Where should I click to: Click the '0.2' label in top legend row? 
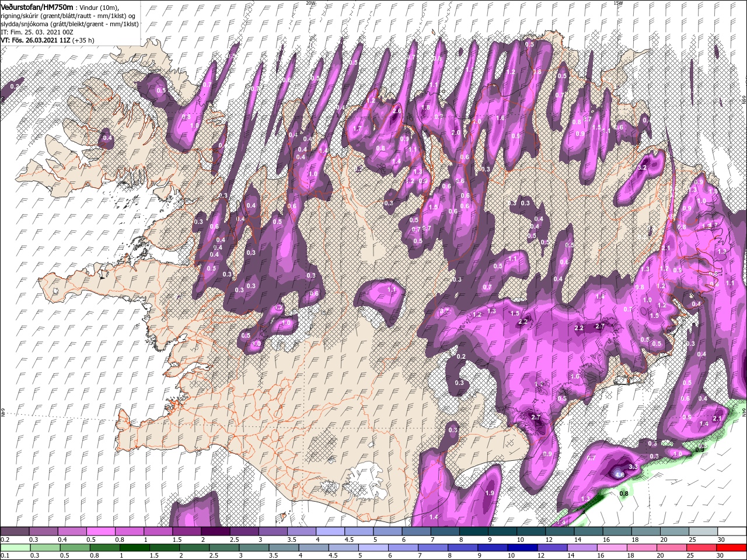coord(5,540)
